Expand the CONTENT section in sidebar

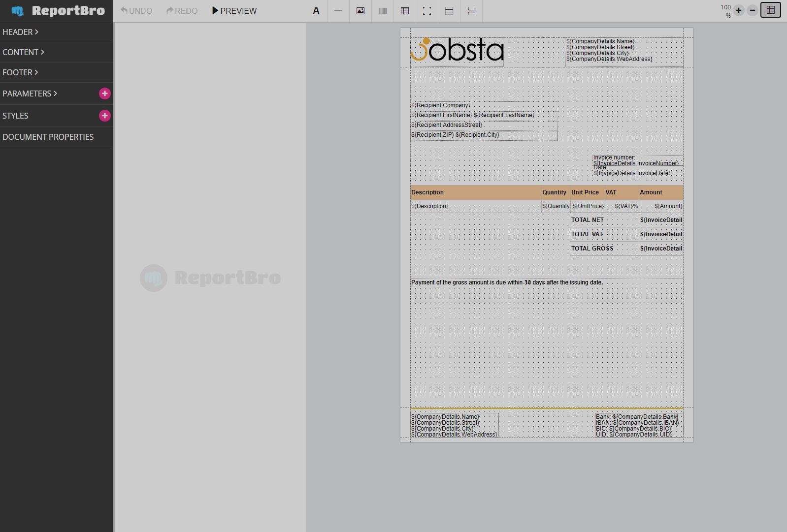(x=57, y=52)
